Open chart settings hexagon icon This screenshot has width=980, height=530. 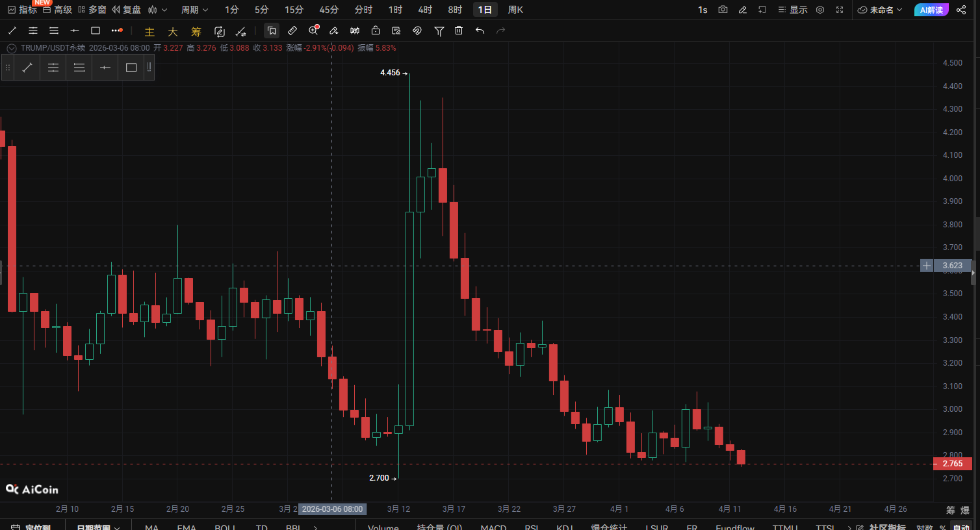(820, 10)
